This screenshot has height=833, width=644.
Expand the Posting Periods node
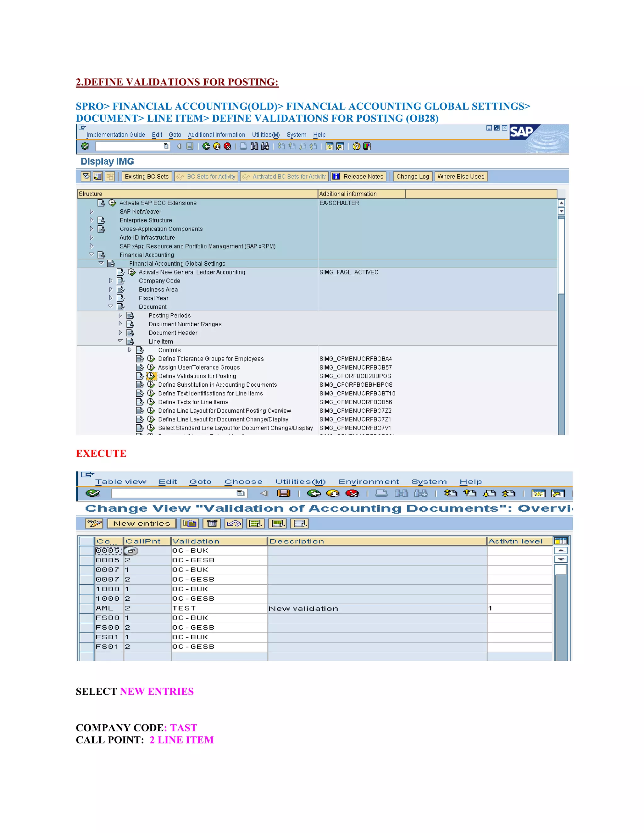click(x=120, y=315)
